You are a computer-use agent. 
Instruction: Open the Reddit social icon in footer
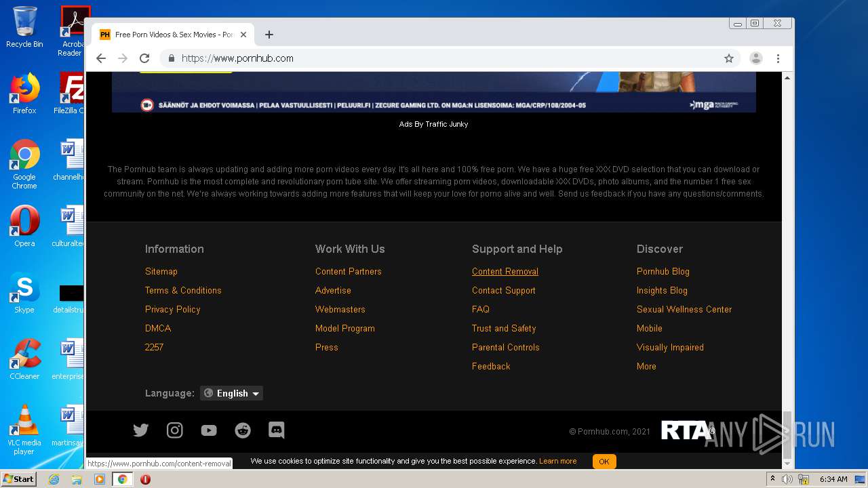243,430
